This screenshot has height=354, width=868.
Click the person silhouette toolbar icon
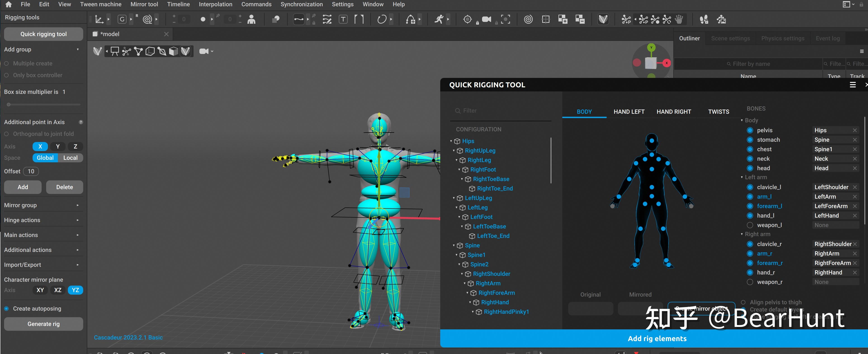pyautogui.click(x=251, y=19)
